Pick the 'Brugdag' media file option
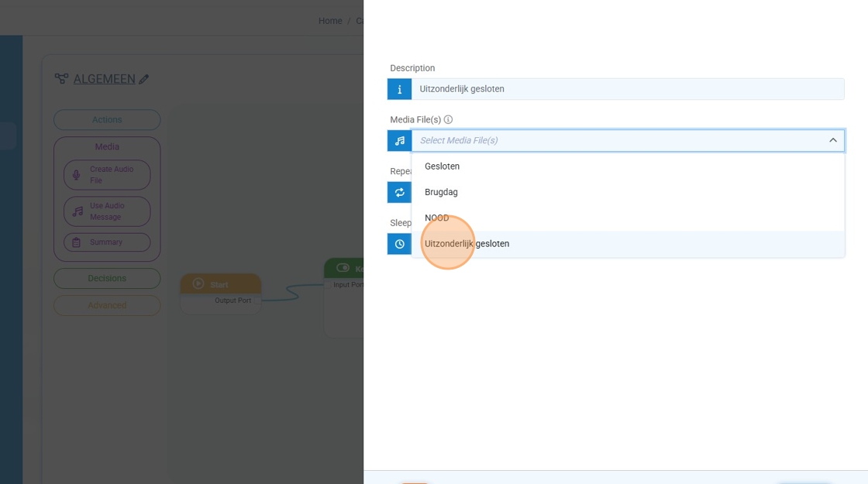Screen dimensions: 868x484 pos(441,192)
